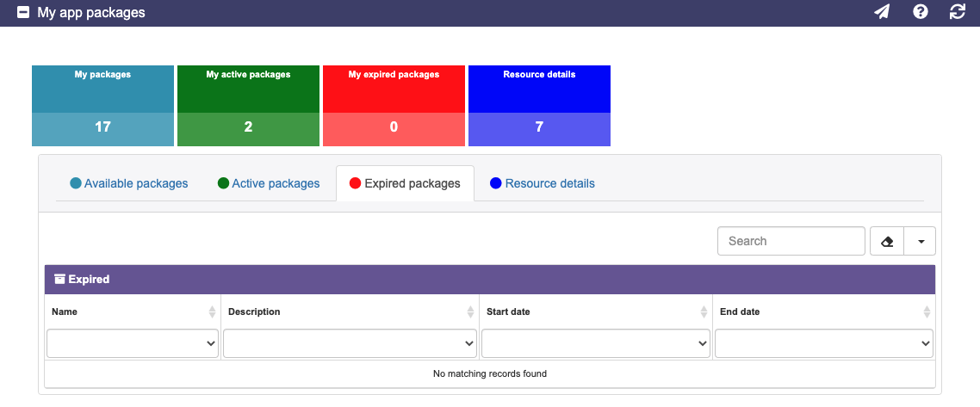Click the Start date column header

point(596,311)
